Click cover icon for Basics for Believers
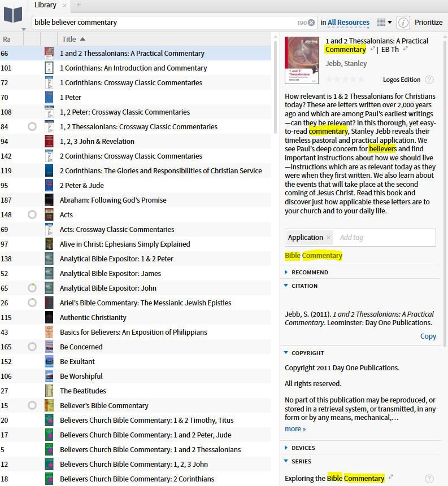Image resolution: width=448 pixels, height=486 pixels. 49,332
